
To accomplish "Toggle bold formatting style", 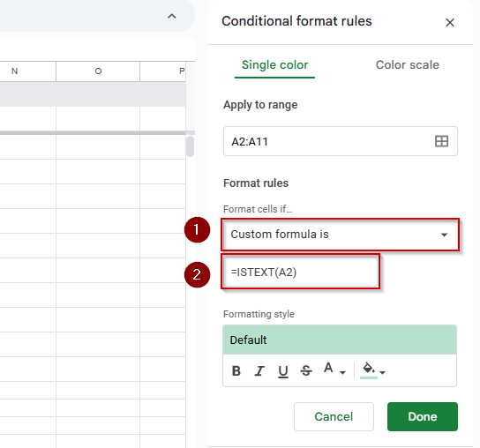I will point(236,371).
